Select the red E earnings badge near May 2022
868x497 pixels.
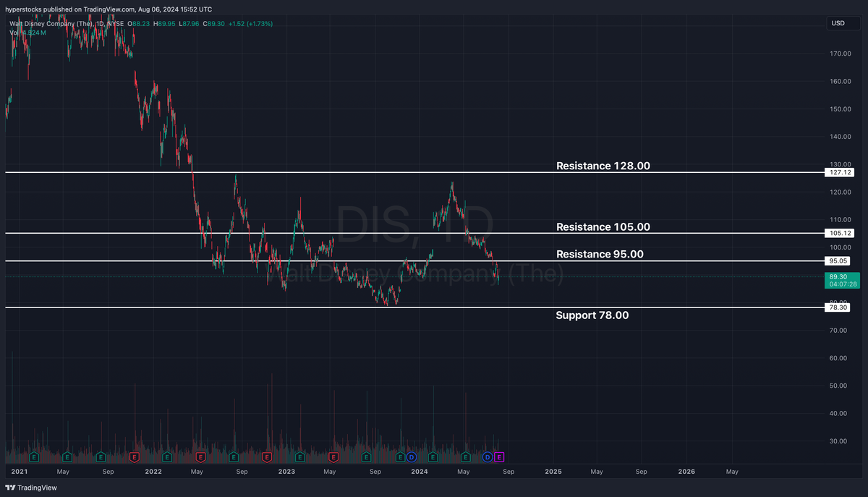(201, 457)
